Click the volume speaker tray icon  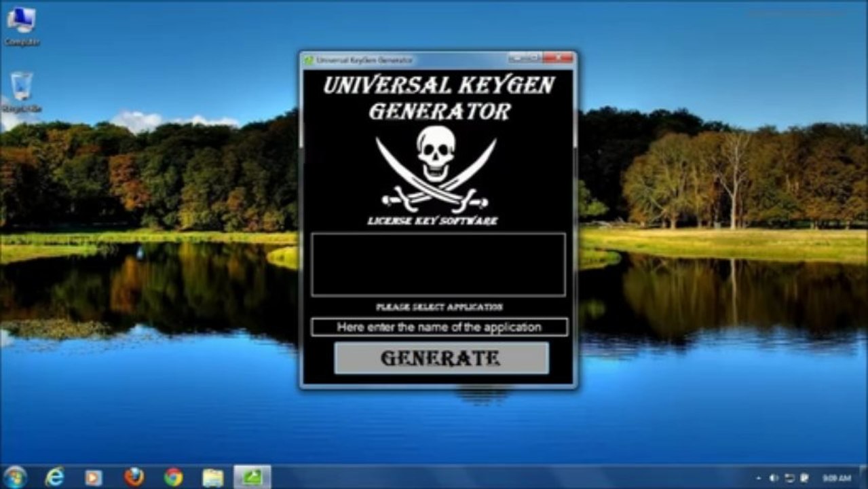(774, 478)
